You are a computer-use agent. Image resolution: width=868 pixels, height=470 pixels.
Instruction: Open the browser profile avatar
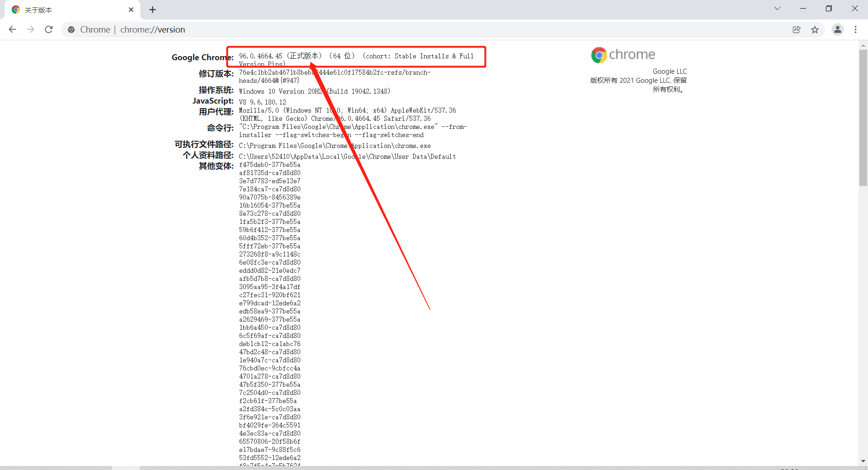pyautogui.click(x=838, y=29)
